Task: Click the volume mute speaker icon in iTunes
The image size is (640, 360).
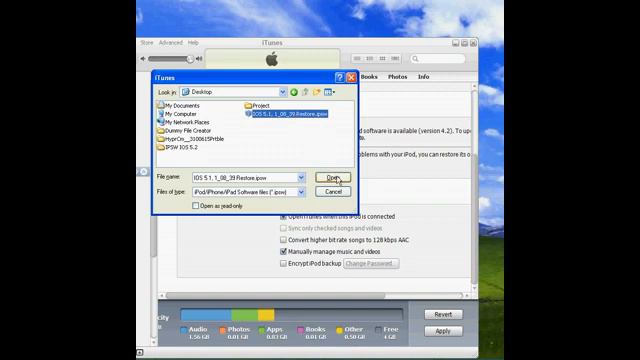Action: [143, 59]
